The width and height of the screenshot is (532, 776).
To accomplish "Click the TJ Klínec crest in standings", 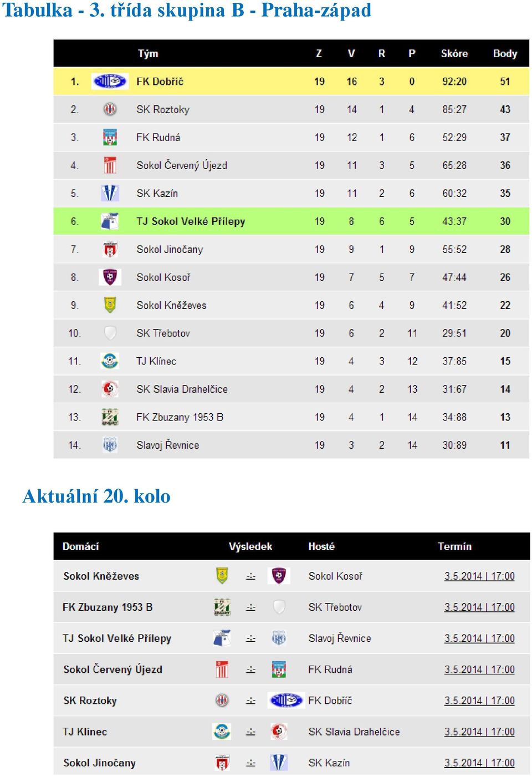I will click(110, 361).
